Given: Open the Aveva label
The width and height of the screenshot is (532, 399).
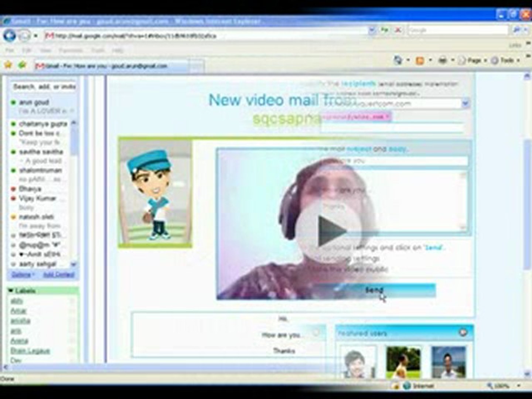Looking at the screenshot, I should [x=19, y=341].
